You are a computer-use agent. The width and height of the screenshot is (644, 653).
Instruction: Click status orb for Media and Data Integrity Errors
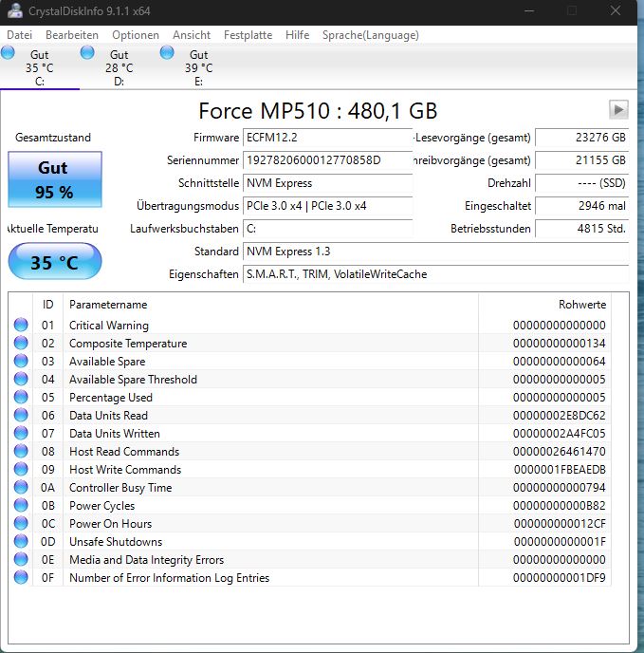click(21, 559)
